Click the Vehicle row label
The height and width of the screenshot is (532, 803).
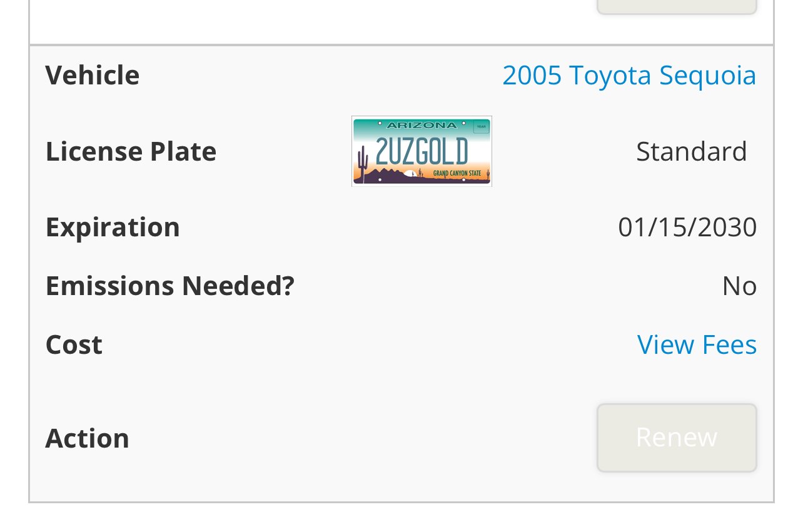(93, 75)
